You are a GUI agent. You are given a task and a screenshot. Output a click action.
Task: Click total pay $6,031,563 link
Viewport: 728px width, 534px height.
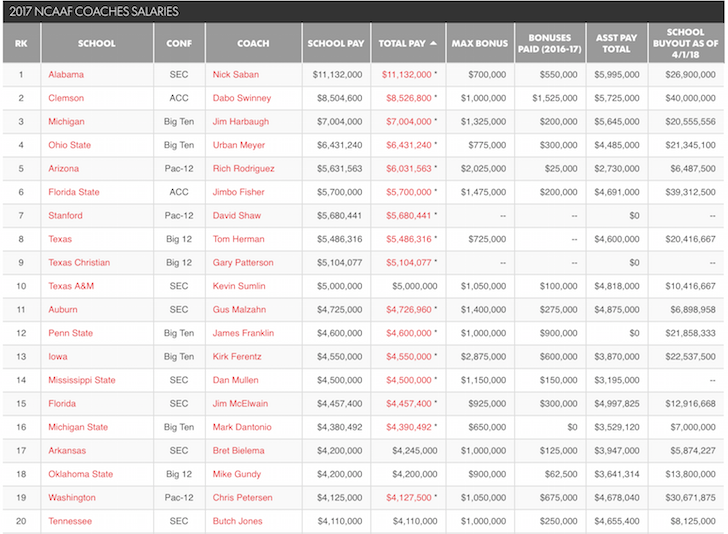pyautogui.click(x=409, y=169)
